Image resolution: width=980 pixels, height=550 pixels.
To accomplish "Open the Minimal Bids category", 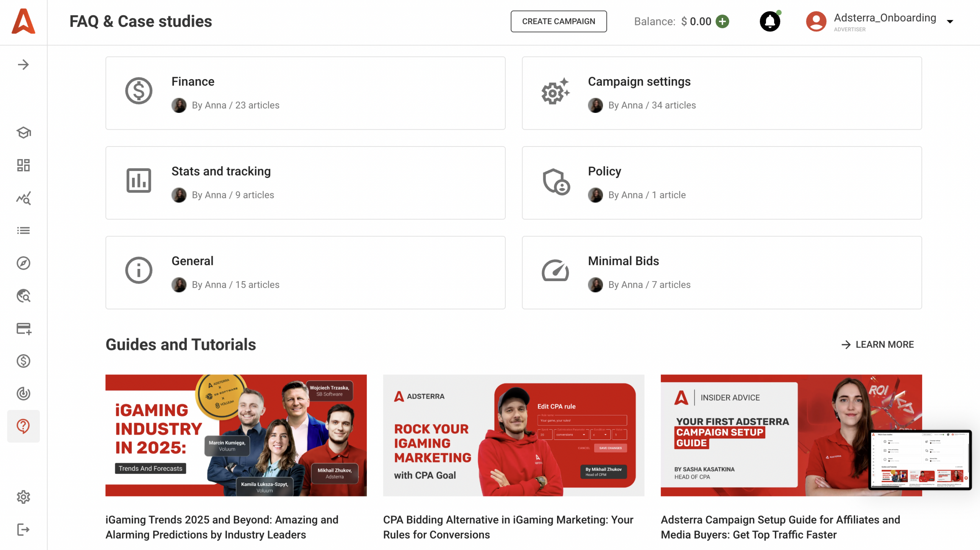I will pos(722,272).
